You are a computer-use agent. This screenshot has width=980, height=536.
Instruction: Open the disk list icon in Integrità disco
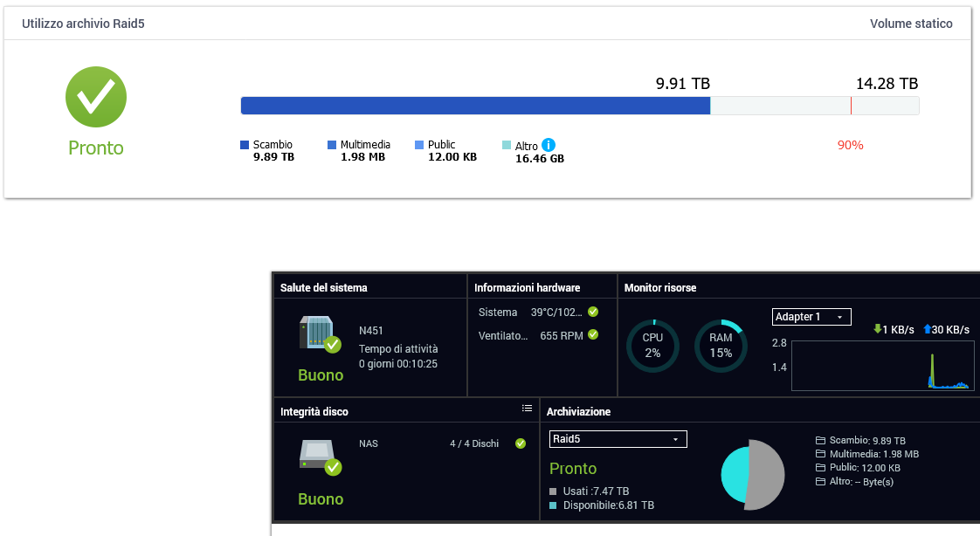527,408
